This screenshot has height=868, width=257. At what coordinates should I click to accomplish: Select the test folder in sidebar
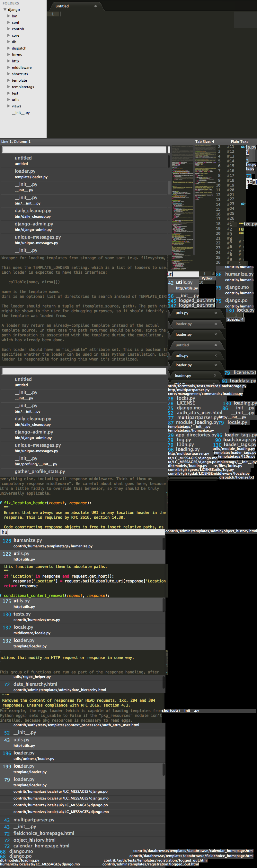click(x=15, y=93)
